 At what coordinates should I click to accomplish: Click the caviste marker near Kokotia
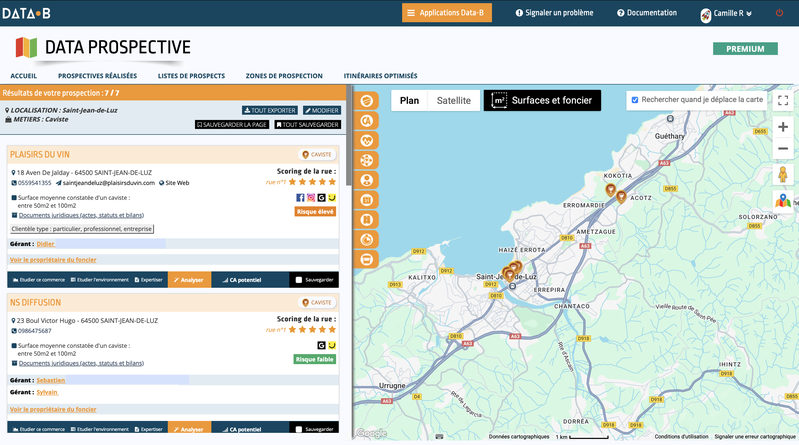pos(610,190)
